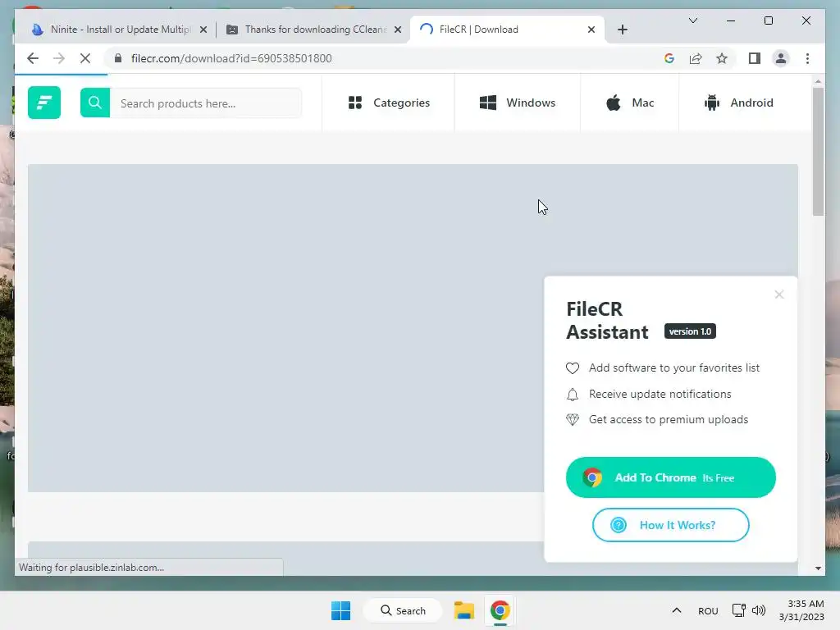Click the heart favorites icon
Screen dimensions: 840x630
pos(572,368)
